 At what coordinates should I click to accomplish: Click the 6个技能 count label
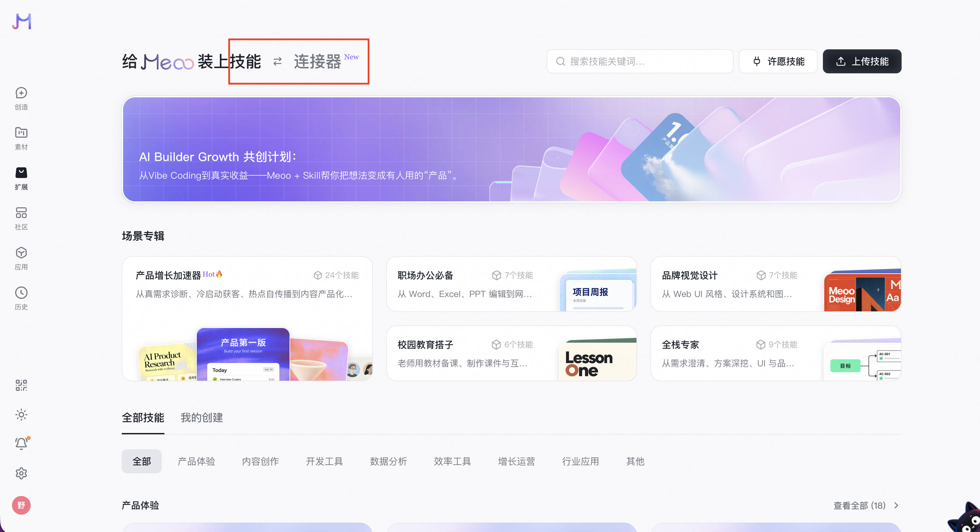coord(512,345)
